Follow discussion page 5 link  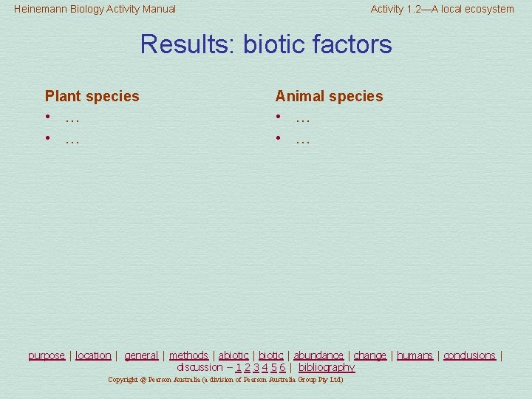coord(274,367)
